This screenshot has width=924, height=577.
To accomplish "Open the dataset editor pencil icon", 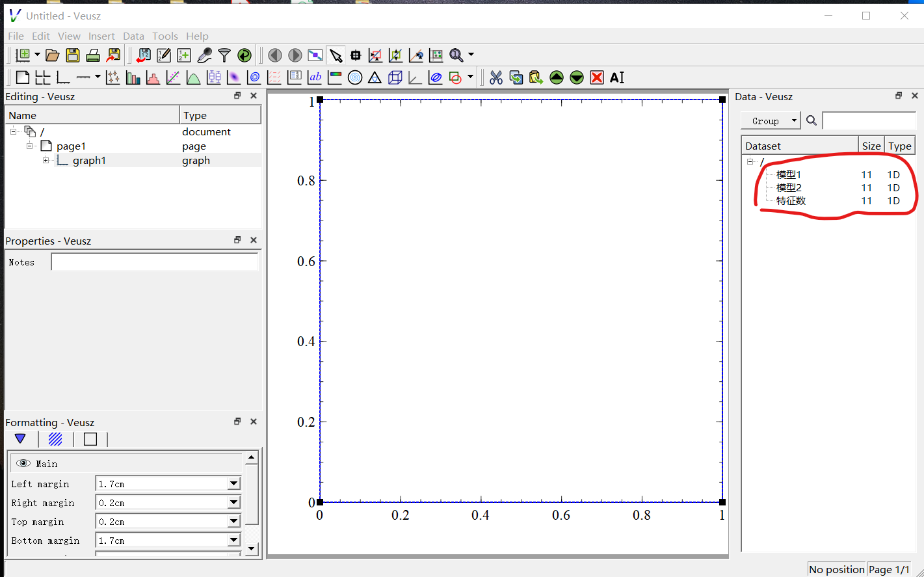I will tap(164, 55).
